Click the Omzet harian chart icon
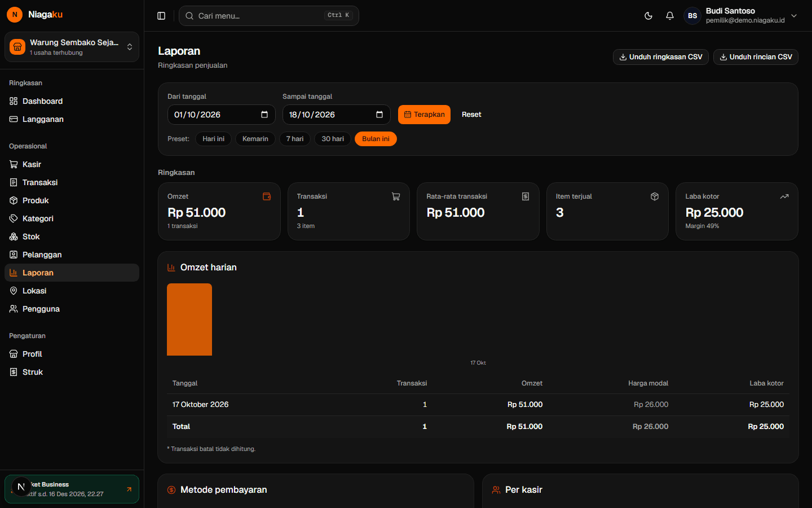 pyautogui.click(x=171, y=268)
